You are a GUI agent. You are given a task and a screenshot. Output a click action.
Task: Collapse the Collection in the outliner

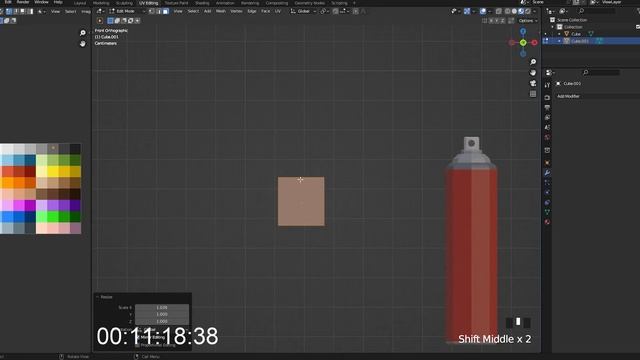pyautogui.click(x=553, y=27)
